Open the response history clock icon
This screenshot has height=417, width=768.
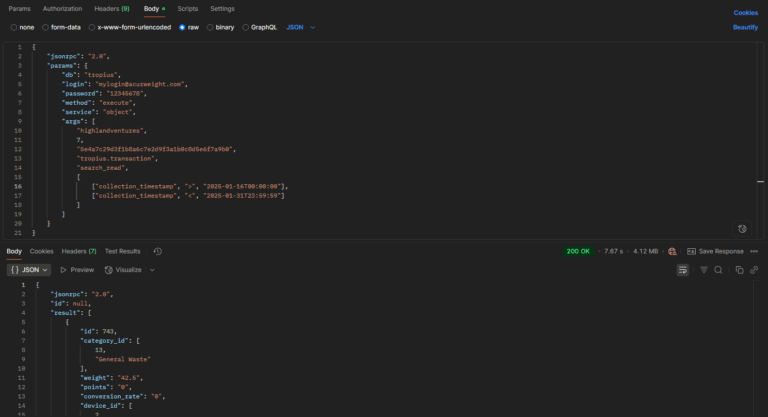click(158, 251)
